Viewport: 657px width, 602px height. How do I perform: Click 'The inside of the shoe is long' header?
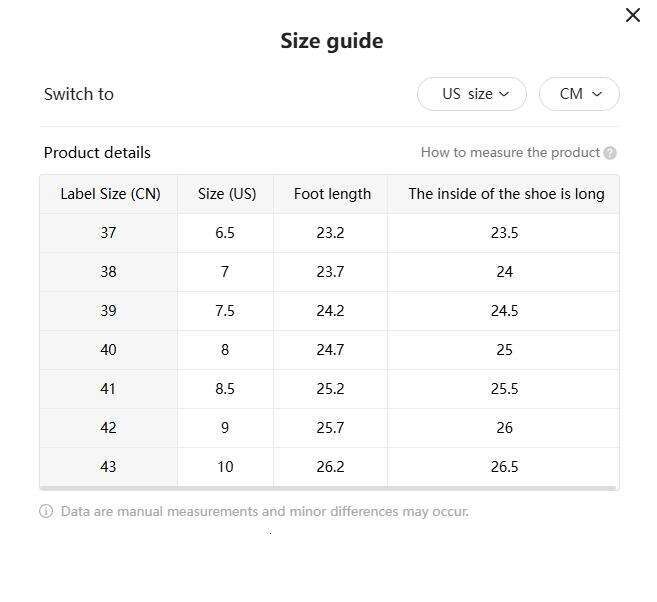(x=505, y=194)
